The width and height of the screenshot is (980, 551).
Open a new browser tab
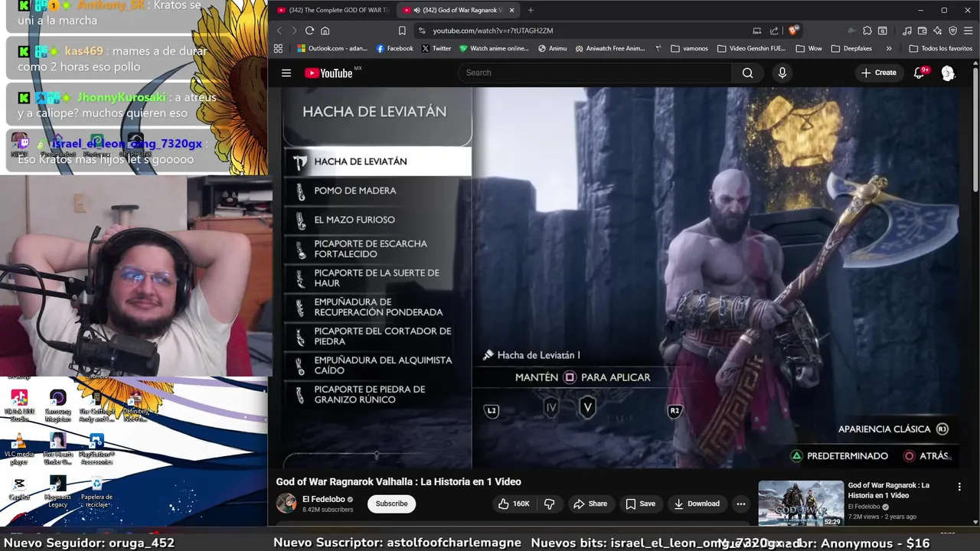click(531, 10)
